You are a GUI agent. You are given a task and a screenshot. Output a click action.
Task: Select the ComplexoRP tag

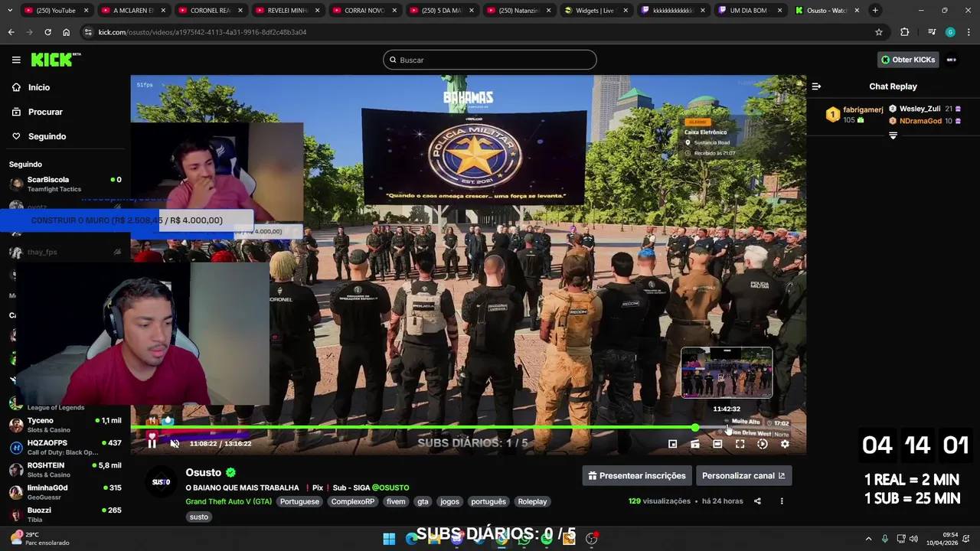tap(352, 501)
